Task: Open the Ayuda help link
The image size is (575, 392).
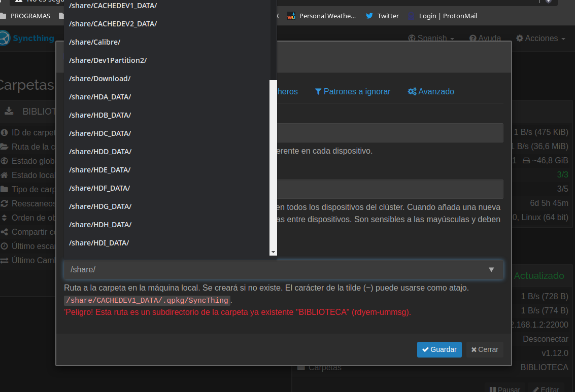Action: coord(485,39)
